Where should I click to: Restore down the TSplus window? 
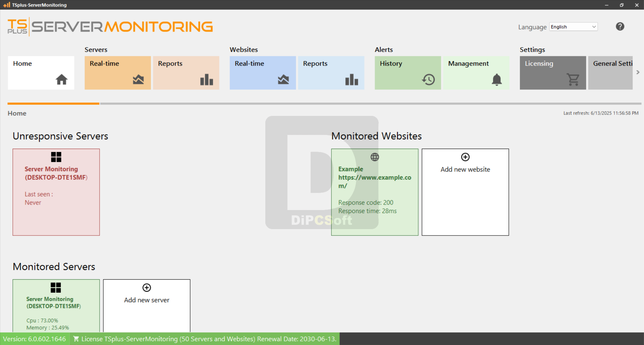[622, 5]
